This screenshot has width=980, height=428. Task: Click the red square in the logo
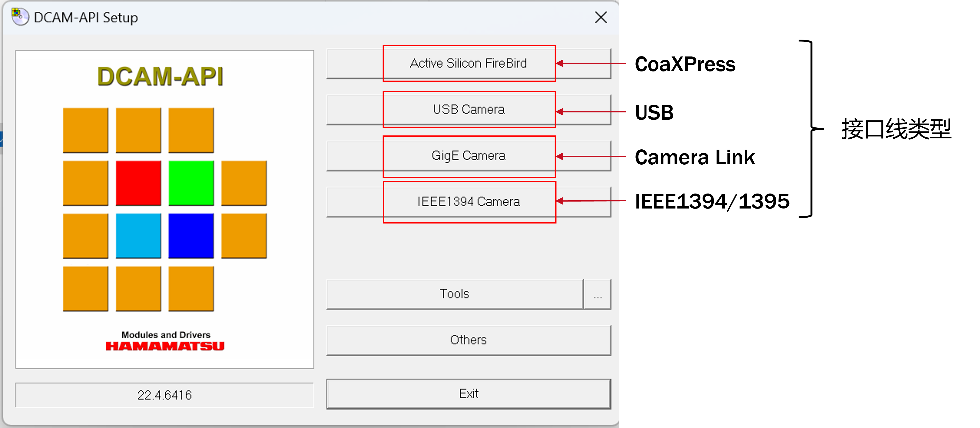(139, 183)
